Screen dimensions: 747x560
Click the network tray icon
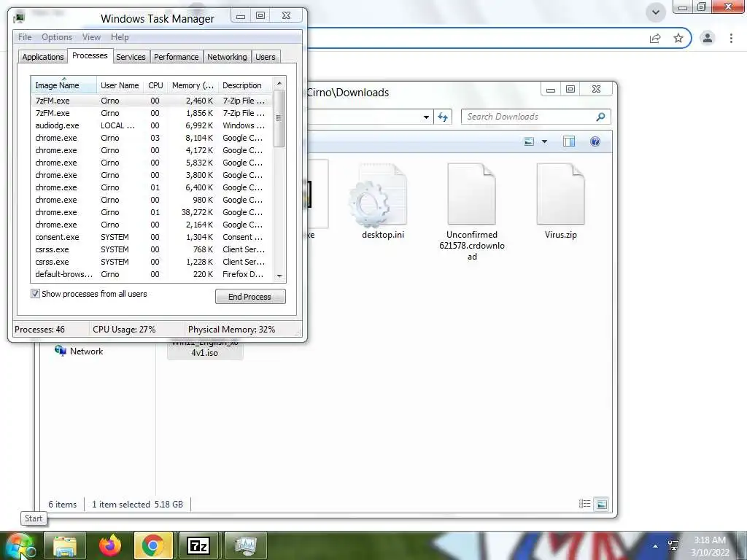click(673, 545)
